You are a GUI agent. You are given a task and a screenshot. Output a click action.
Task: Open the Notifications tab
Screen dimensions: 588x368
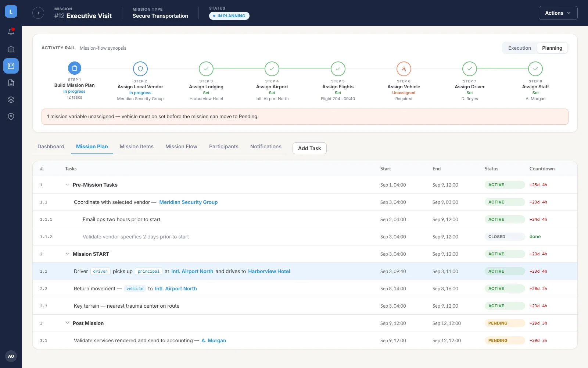click(266, 146)
